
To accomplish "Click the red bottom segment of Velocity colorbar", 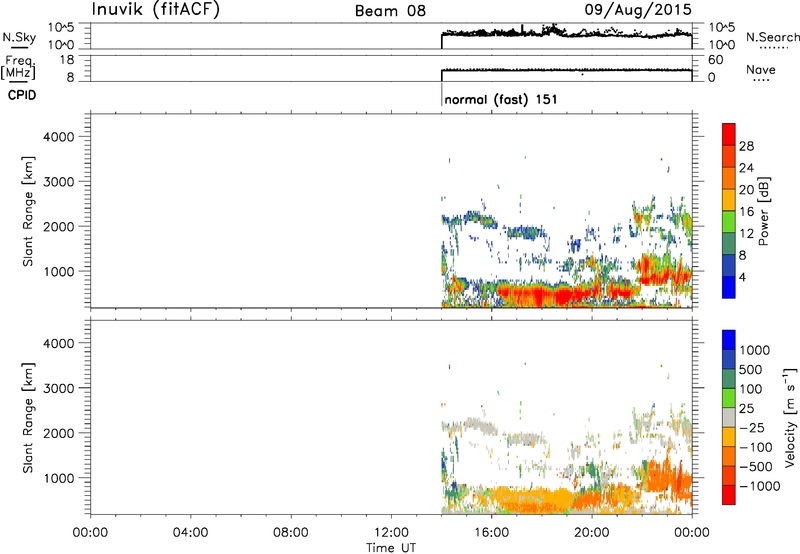I will click(x=729, y=495).
